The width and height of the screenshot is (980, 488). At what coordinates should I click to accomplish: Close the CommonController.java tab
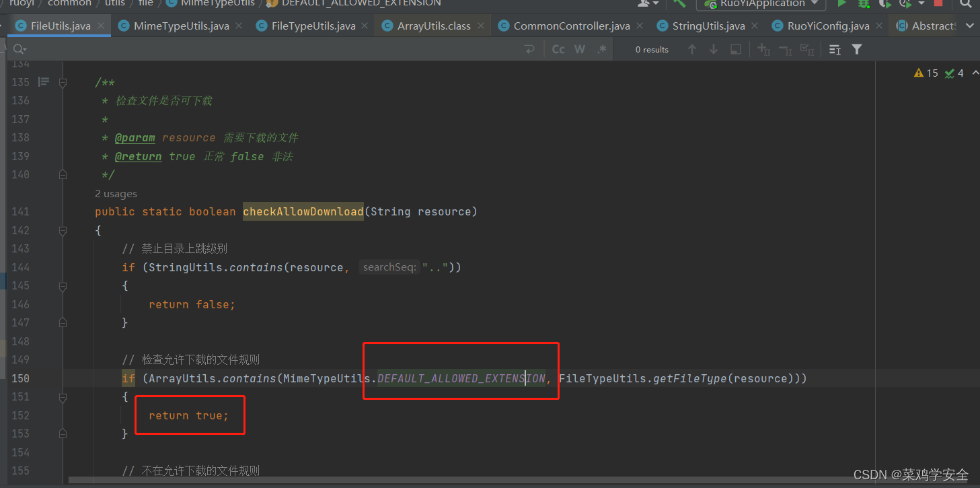click(639, 26)
